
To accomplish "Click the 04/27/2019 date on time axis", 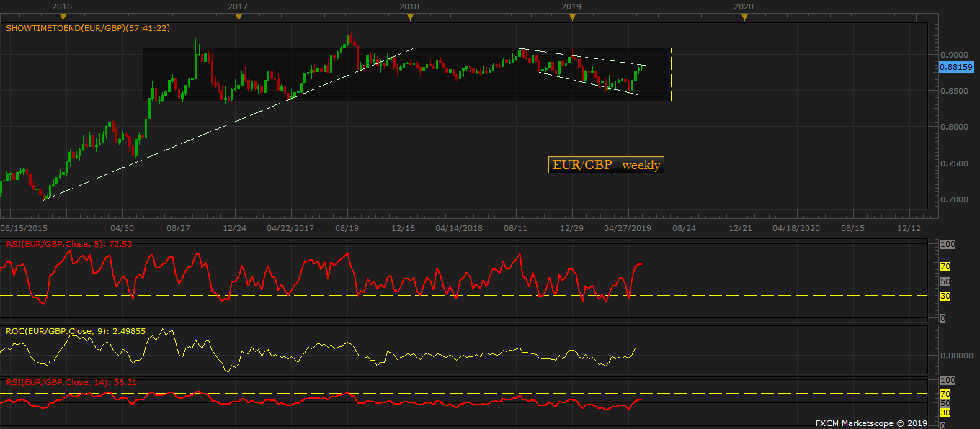I will (x=627, y=227).
